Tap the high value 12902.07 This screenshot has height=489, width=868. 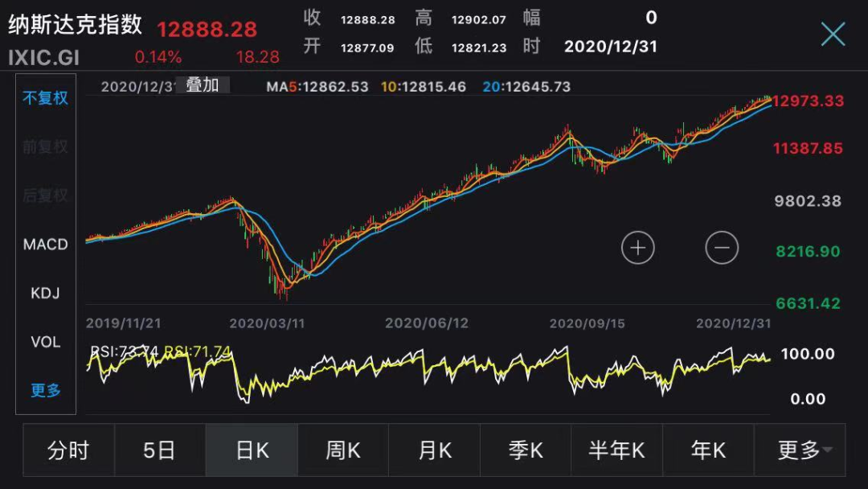(479, 20)
